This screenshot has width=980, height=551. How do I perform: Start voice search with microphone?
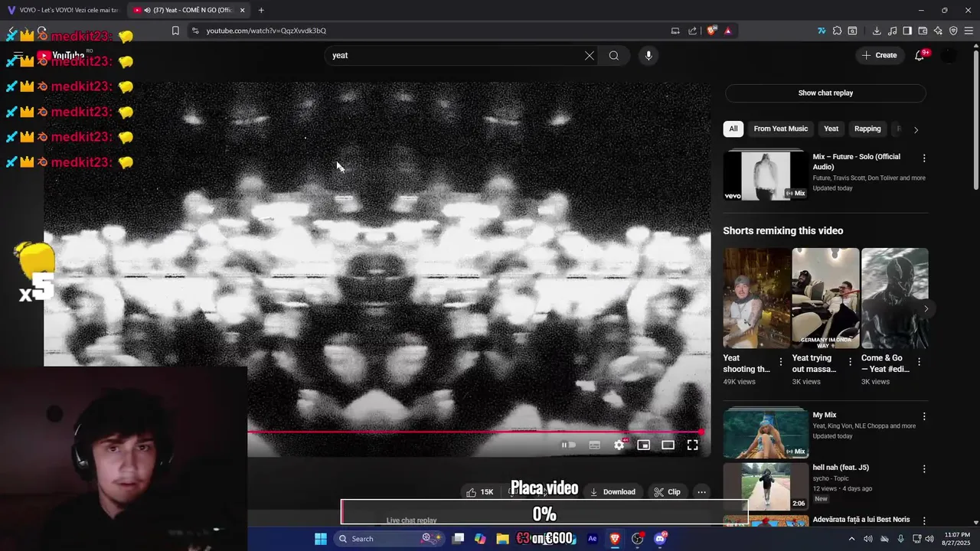648,55
